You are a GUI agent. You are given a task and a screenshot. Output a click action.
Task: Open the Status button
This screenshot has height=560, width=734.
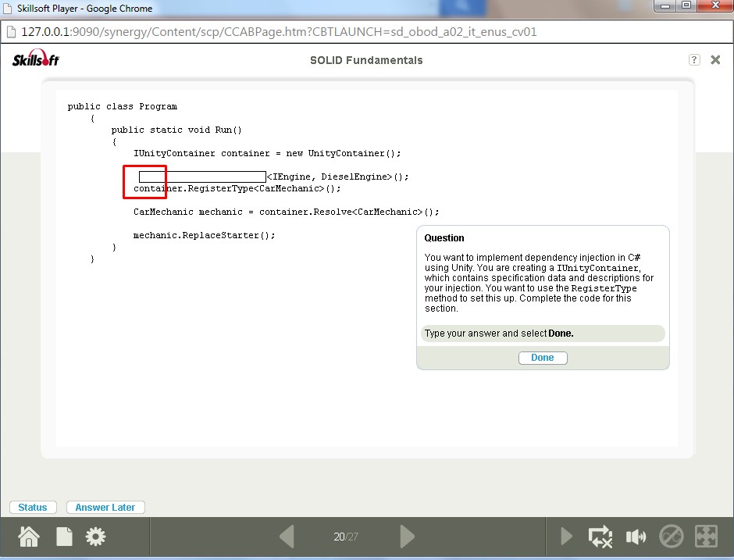coord(33,508)
